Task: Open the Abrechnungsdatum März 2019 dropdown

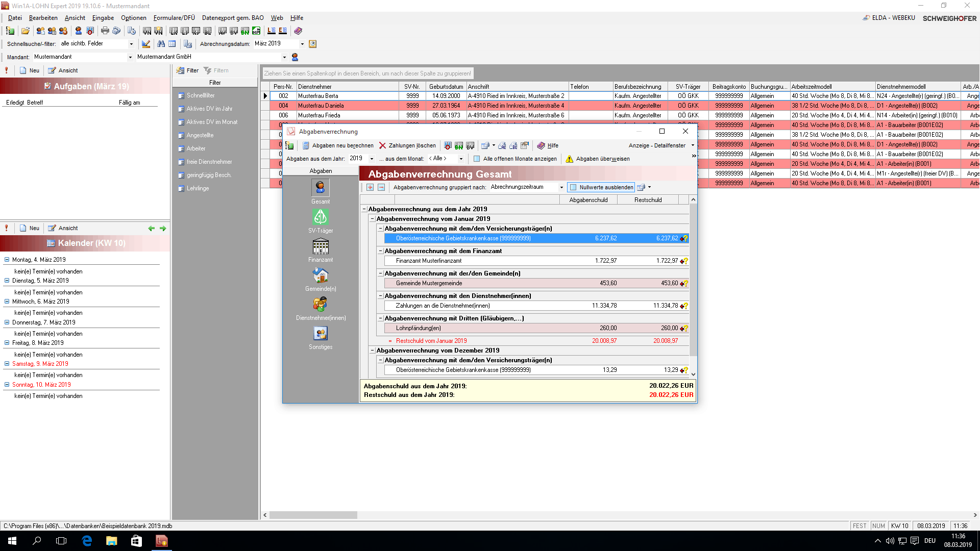Action: tap(302, 44)
